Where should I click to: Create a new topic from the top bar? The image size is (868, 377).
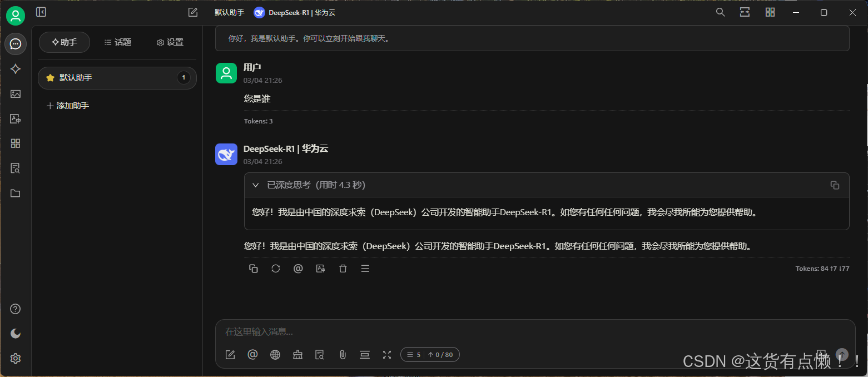coord(193,12)
